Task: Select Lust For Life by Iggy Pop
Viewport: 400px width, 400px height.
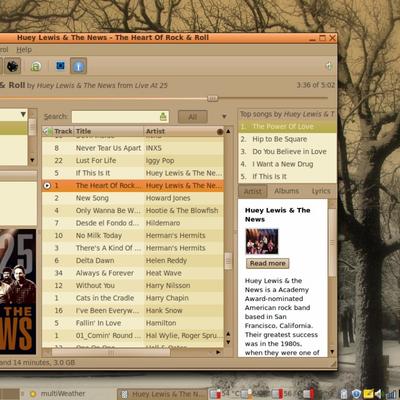Action: point(133,160)
